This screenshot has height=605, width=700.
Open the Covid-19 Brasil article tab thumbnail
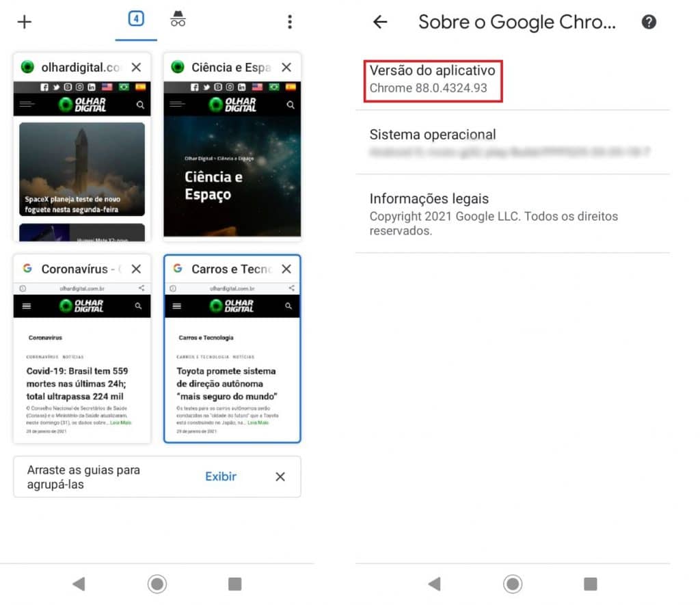pos(82,362)
